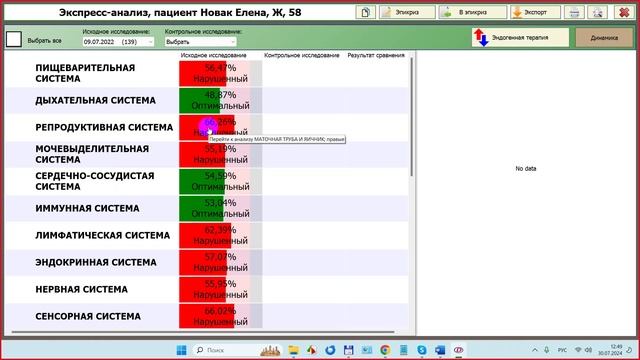Open Skype from taskbar
Screen dimensions: 640x360
tap(422, 350)
